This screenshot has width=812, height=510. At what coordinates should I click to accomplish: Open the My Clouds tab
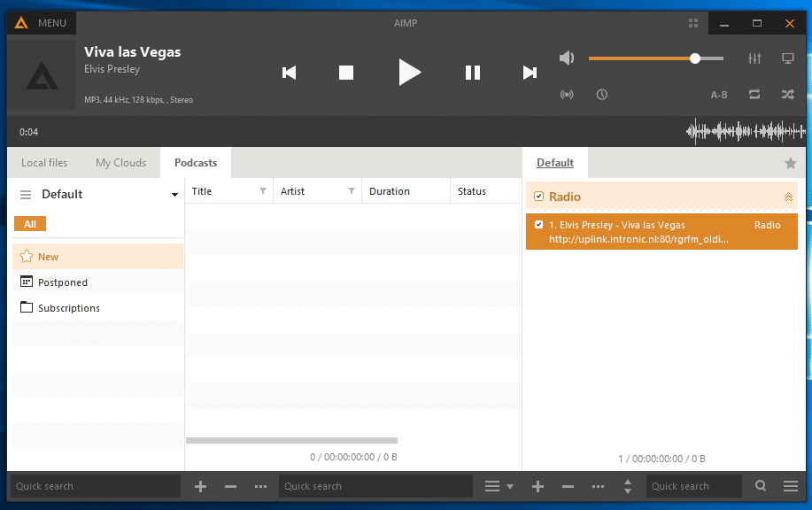[120, 163]
